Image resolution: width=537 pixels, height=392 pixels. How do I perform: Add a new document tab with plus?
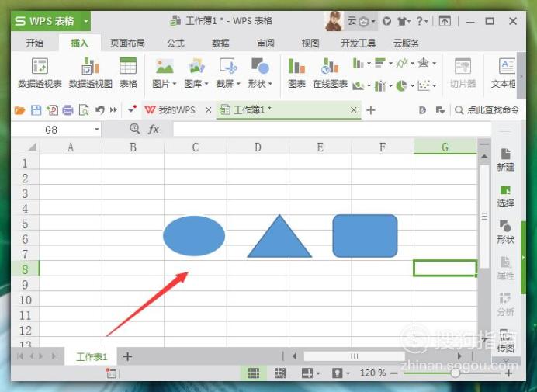(371, 110)
